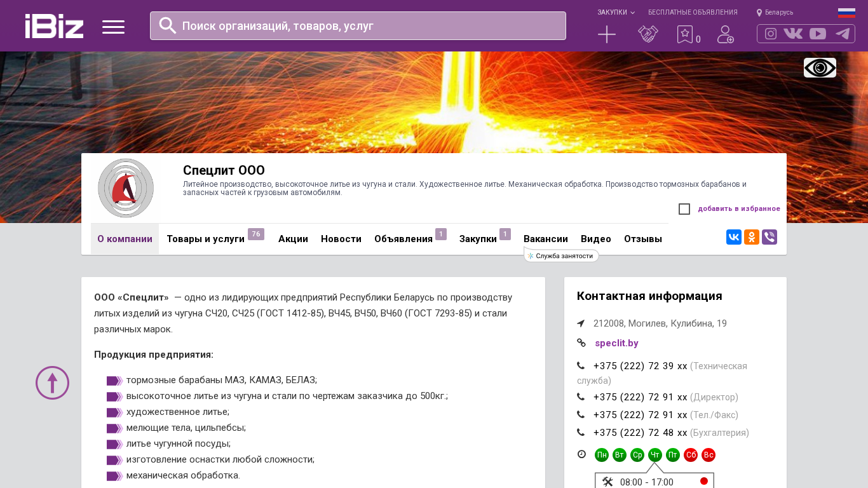
Task: Switch to the Новости tab
Action: point(341,239)
